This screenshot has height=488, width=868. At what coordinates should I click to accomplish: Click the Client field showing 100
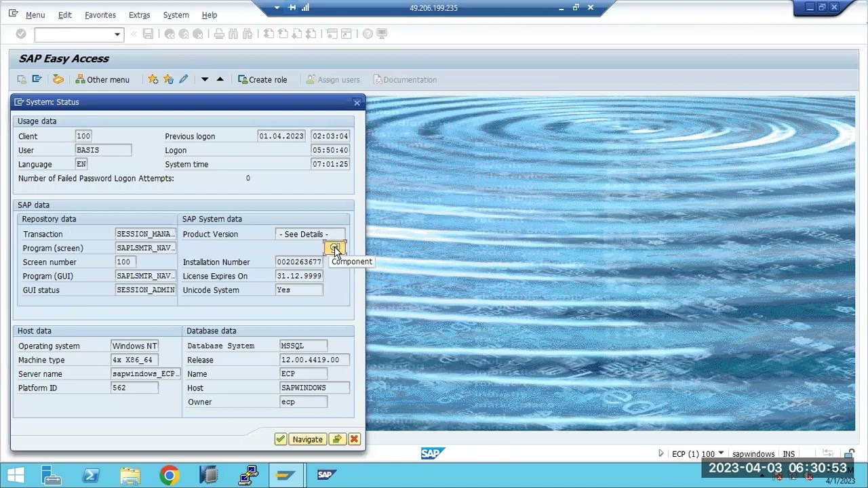pos(83,136)
